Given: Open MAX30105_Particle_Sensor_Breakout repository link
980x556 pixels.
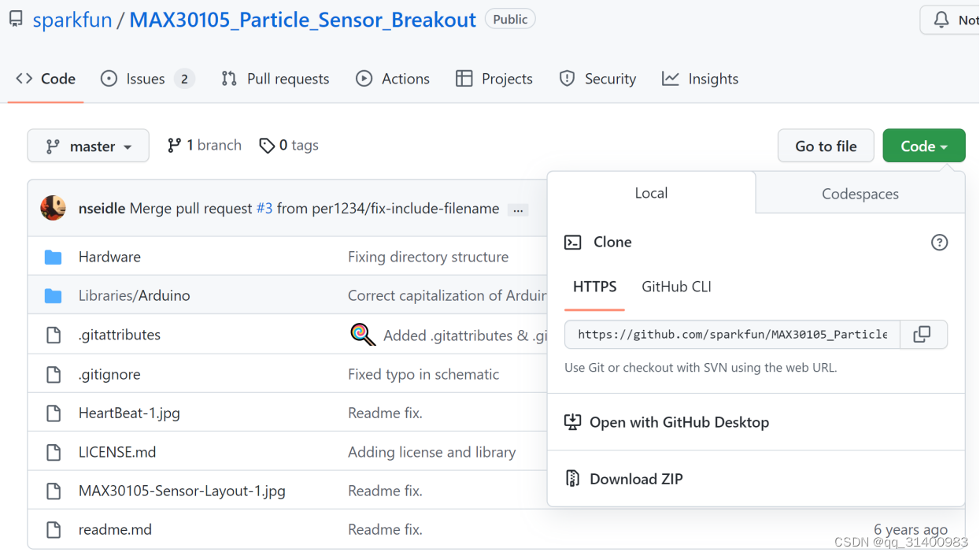Looking at the screenshot, I should coord(302,20).
